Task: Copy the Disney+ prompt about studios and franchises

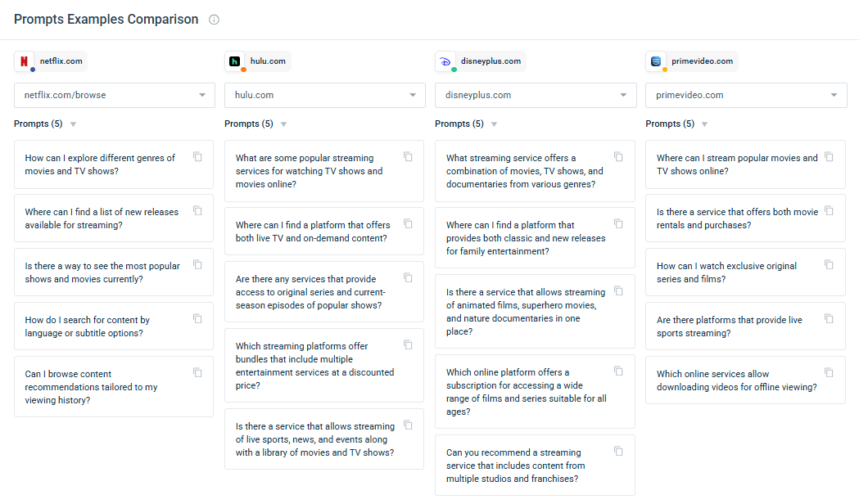Action: click(x=618, y=451)
